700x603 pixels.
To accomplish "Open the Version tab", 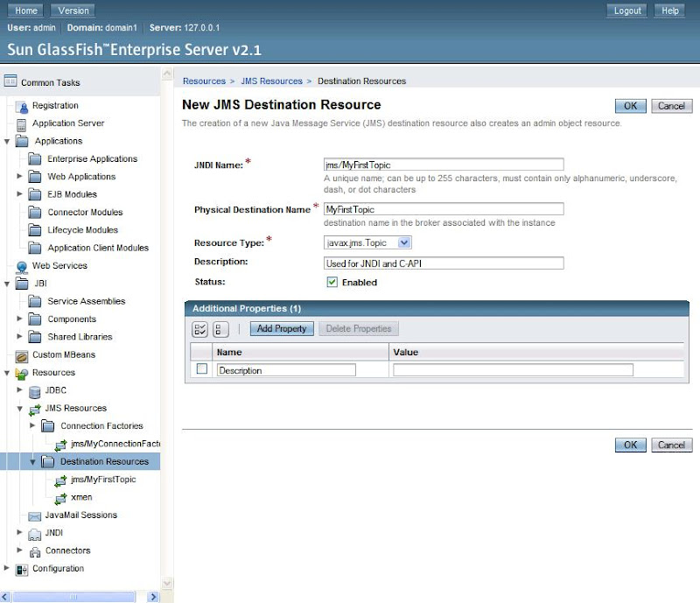I will pos(73,11).
